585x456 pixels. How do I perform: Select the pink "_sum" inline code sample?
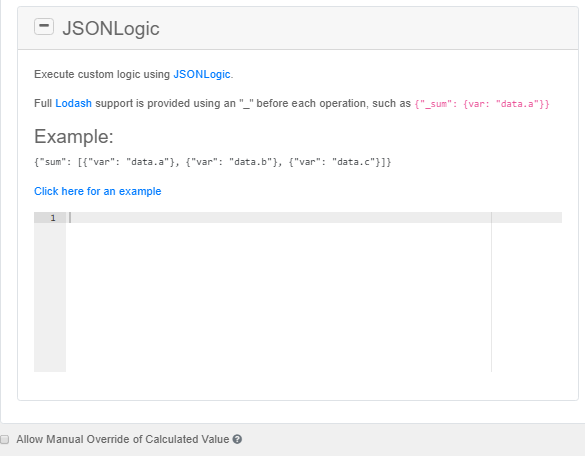[482, 104]
